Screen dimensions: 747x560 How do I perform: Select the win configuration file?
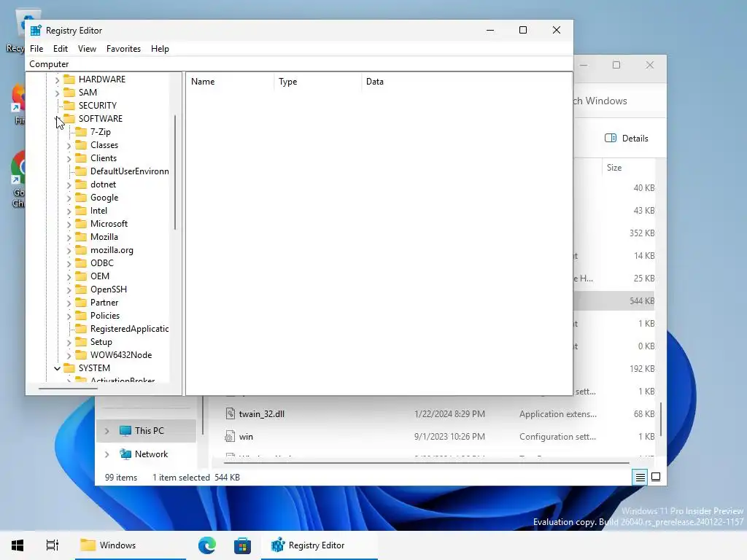(x=246, y=437)
